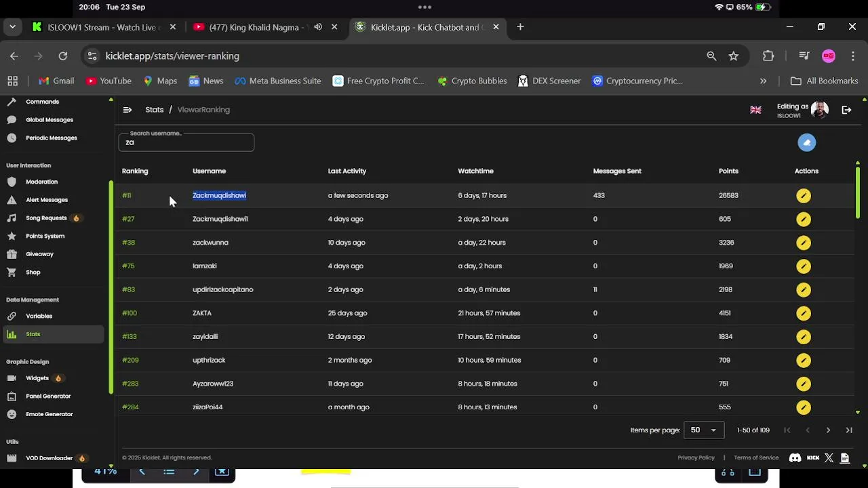Edit the zackwunna row
Screen dimensions: 868x488
click(x=804, y=243)
